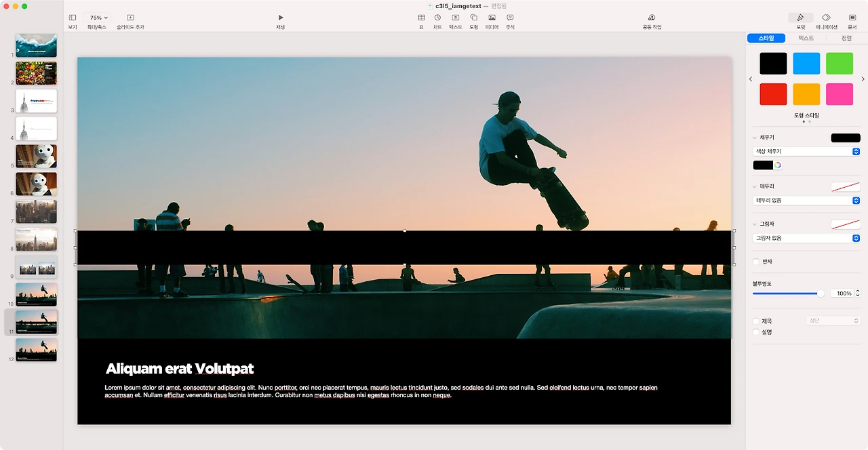
Task: Open the 포맷 (Format) inspector icon
Action: (801, 18)
